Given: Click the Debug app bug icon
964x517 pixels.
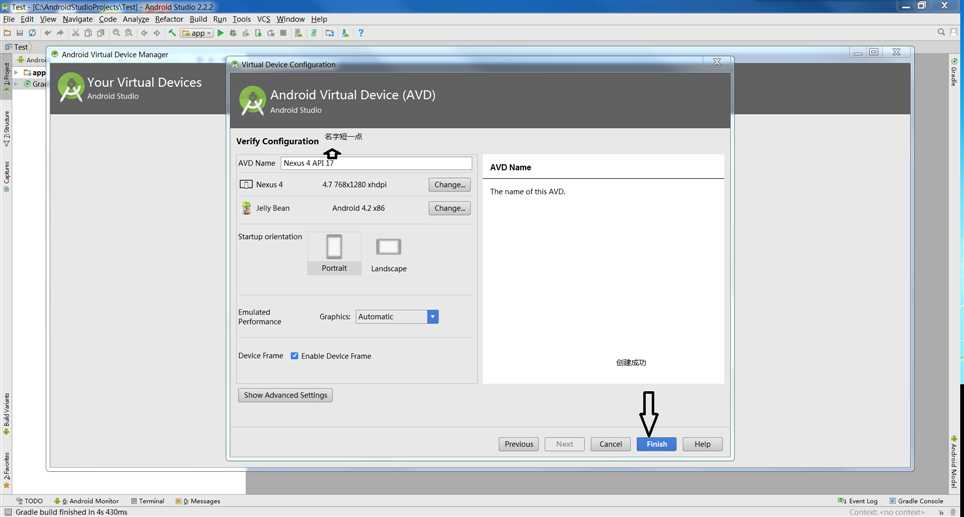Looking at the screenshot, I should point(233,33).
